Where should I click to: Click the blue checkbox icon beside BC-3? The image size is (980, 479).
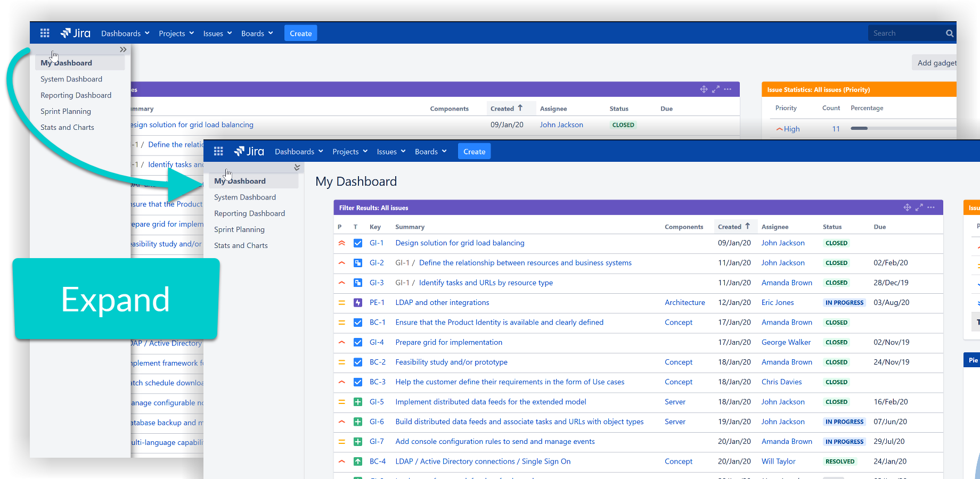(x=358, y=382)
